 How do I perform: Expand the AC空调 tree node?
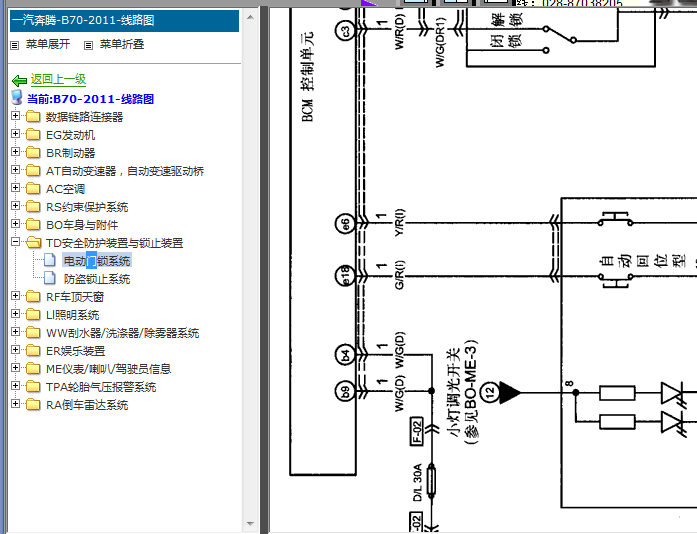click(16, 188)
